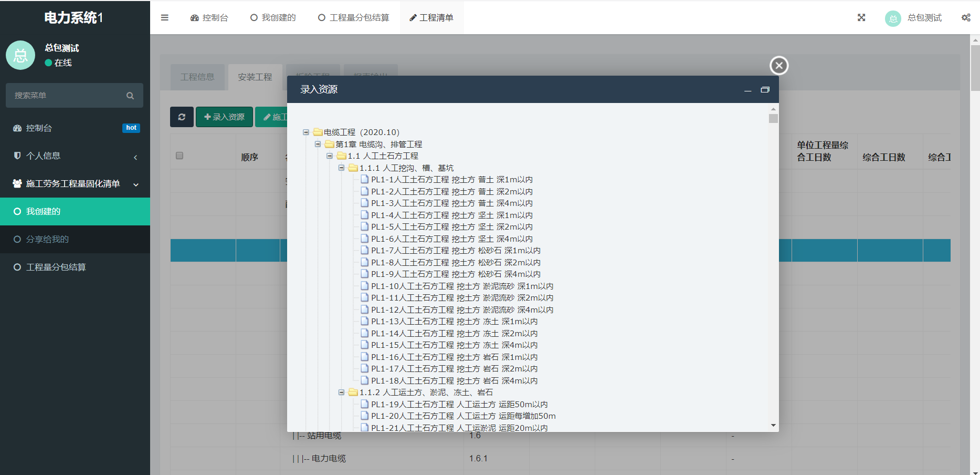980x475 pixels.
Task: Click the page vertical scrollbar thumb
Action: [x=975, y=68]
